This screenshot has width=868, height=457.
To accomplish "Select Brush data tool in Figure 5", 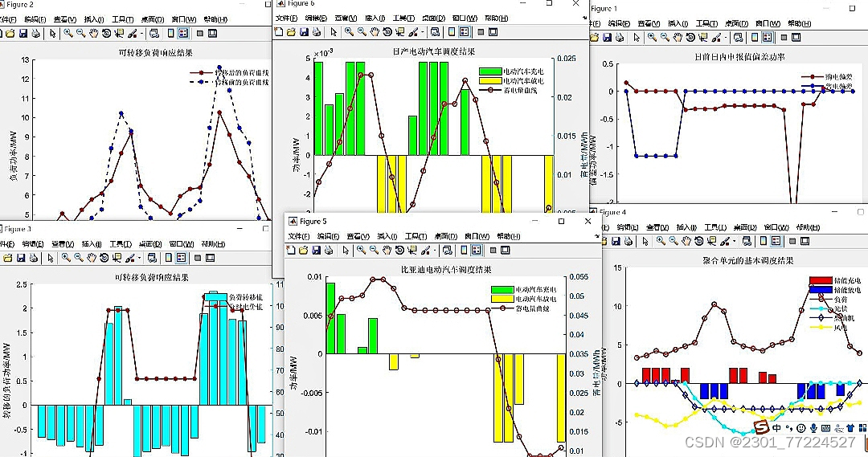I will click(425, 250).
